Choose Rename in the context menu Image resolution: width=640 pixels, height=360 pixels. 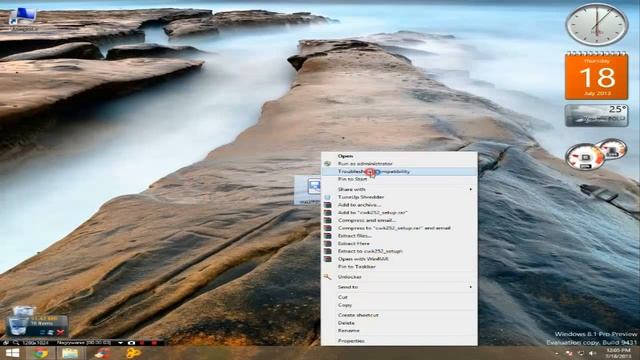399,331
